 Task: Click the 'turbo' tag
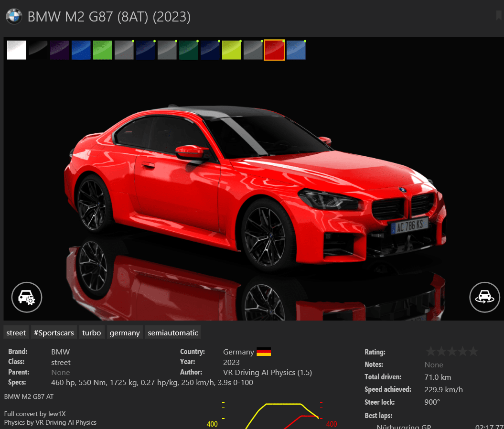click(x=92, y=332)
